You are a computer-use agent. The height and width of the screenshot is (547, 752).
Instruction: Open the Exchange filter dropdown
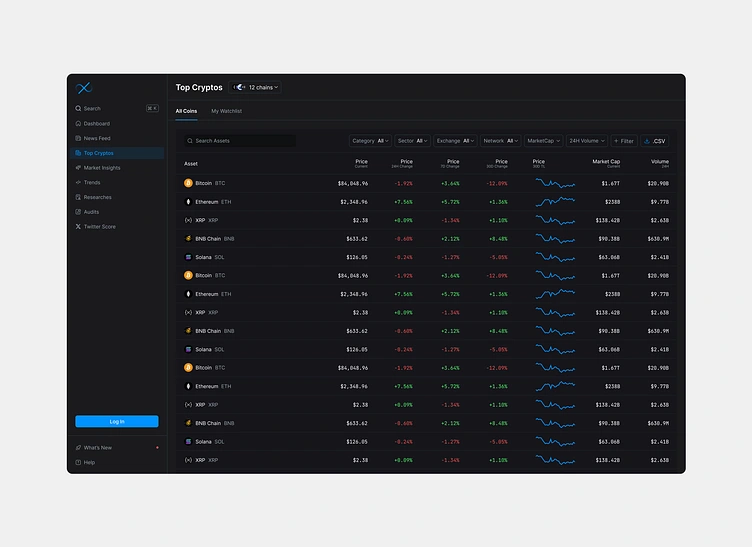455,141
